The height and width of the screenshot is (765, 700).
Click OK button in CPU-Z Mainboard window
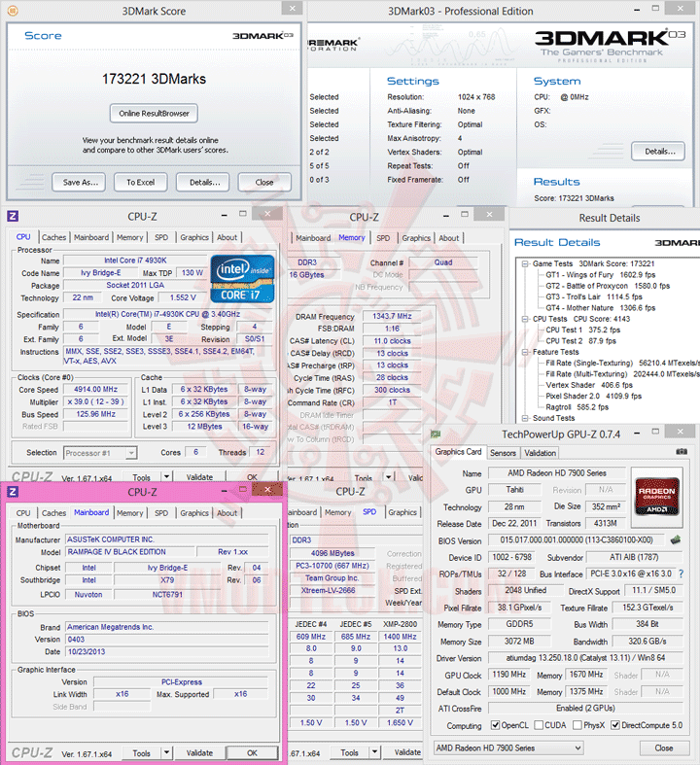click(252, 752)
